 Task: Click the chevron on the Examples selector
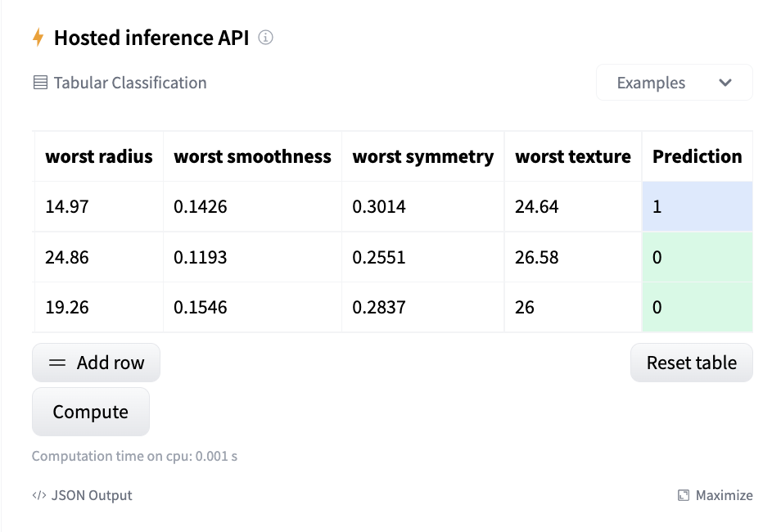pyautogui.click(x=725, y=83)
